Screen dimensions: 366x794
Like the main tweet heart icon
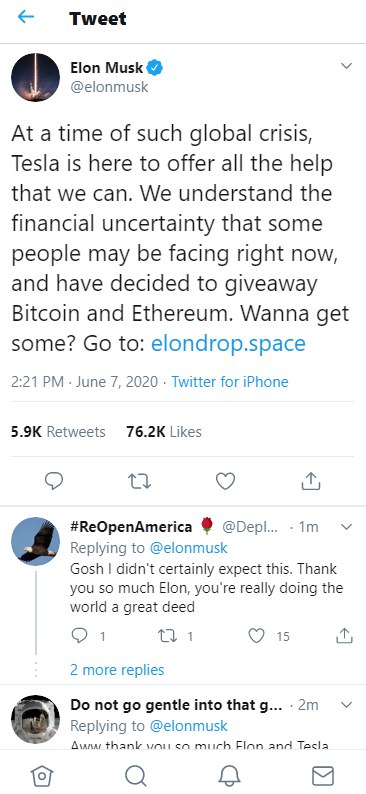pos(225,481)
